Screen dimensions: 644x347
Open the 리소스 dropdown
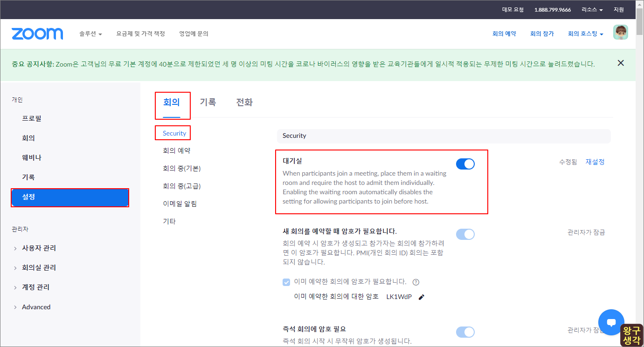click(592, 10)
